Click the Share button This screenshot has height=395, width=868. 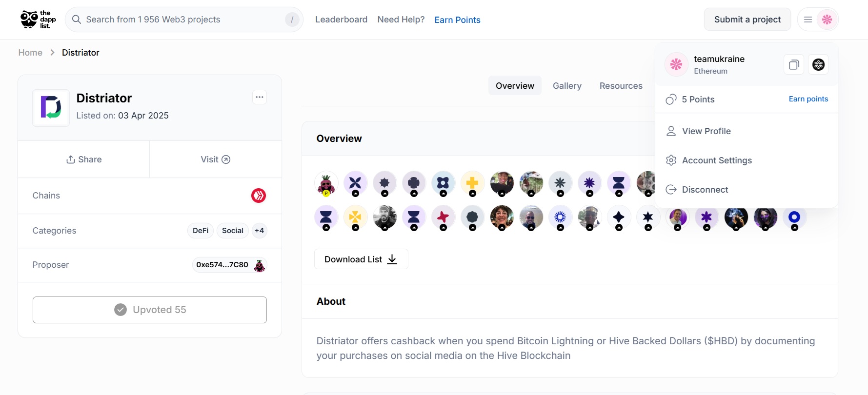click(84, 159)
